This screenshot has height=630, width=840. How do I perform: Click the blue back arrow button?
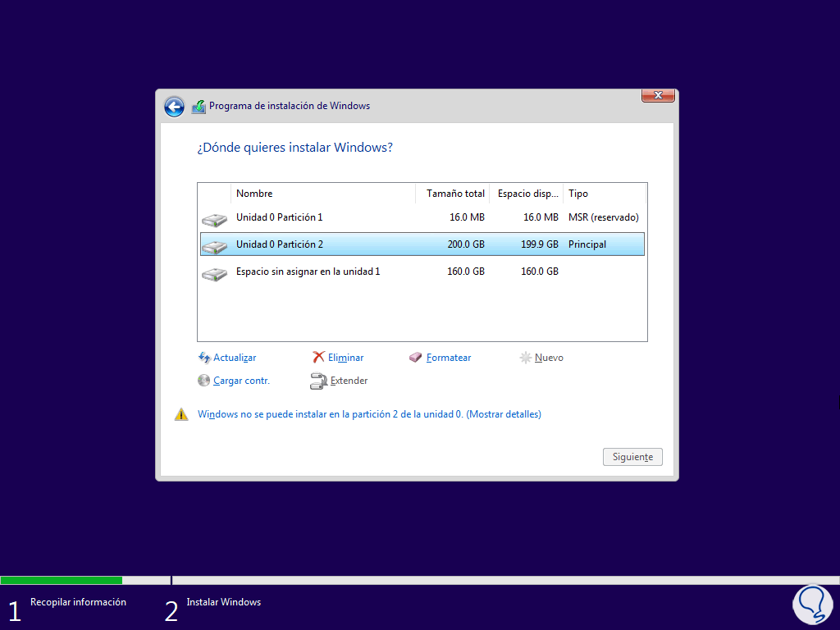coord(174,107)
